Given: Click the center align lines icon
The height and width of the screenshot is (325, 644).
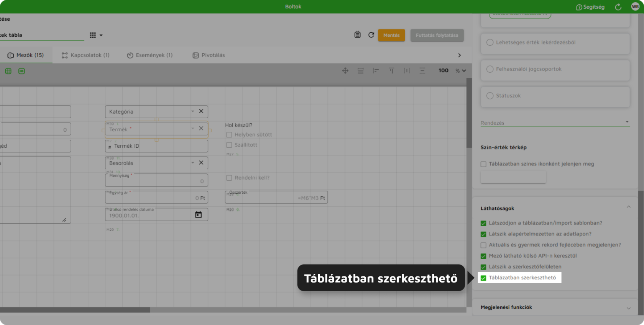Looking at the screenshot, I should click(422, 71).
